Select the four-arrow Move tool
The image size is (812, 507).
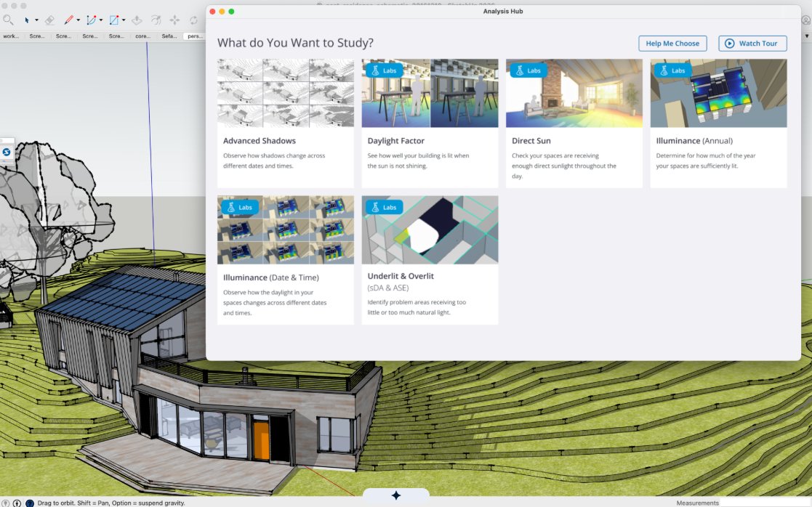click(174, 20)
